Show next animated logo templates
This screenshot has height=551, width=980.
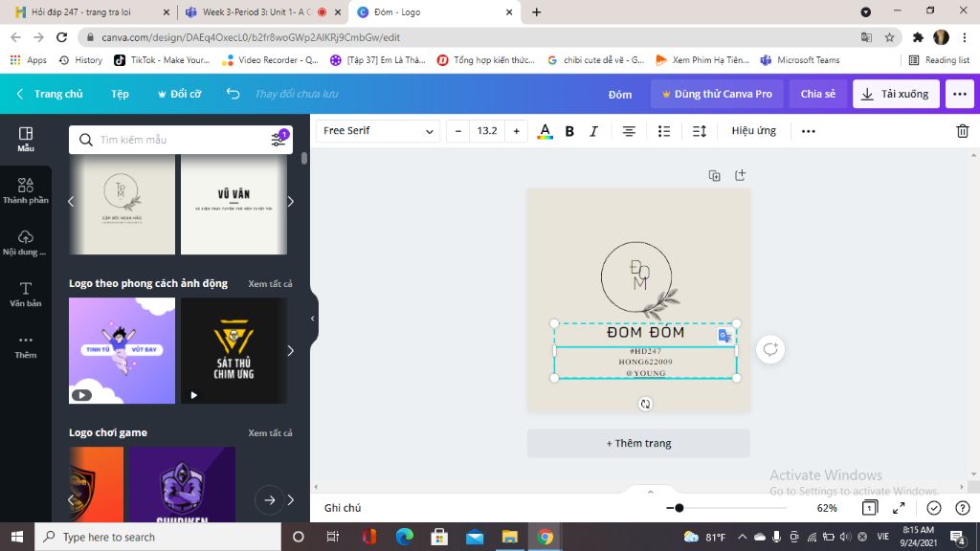coord(291,350)
